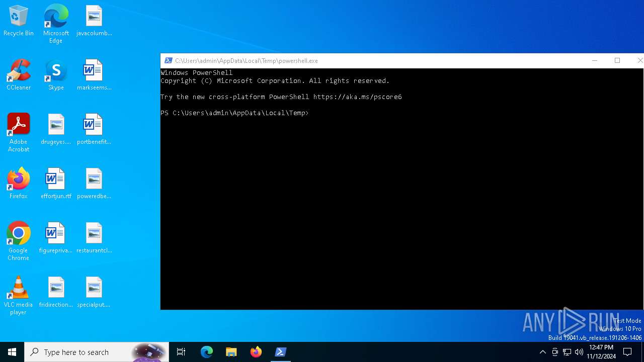Click the PowerShell window title path text
The width and height of the screenshot is (644, 362).
pyautogui.click(x=247, y=61)
